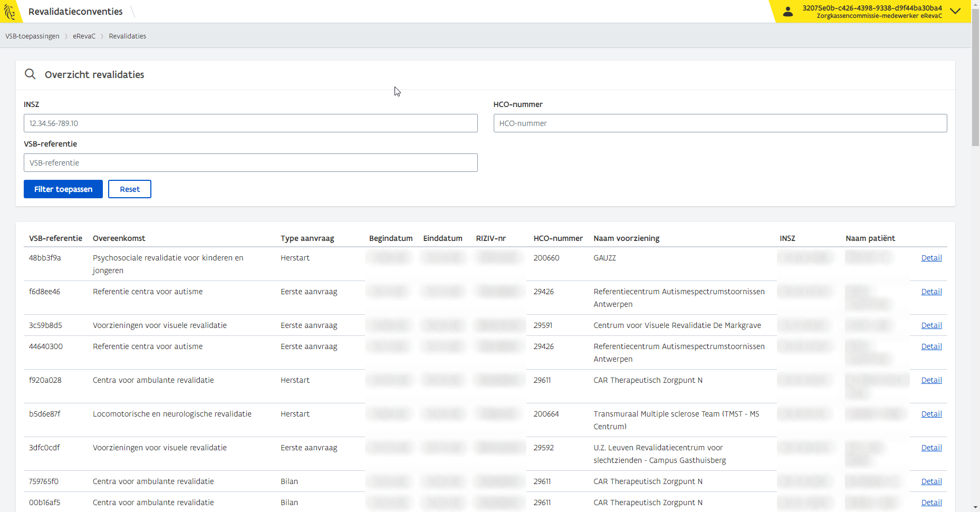Click the Filter toepassen button
The height and width of the screenshot is (512, 980).
tap(63, 189)
